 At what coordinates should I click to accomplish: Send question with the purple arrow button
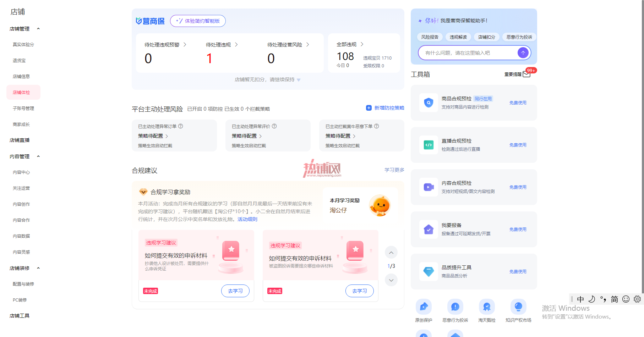523,53
